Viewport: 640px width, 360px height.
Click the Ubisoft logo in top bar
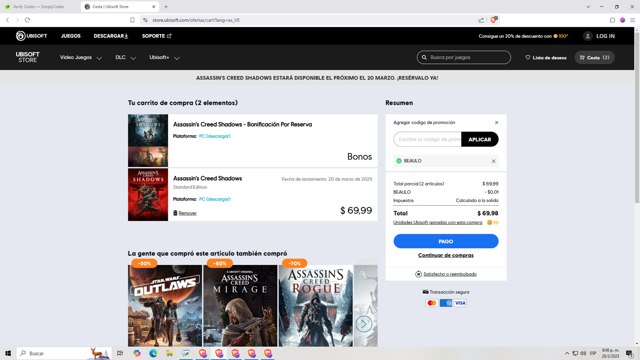pos(31,36)
